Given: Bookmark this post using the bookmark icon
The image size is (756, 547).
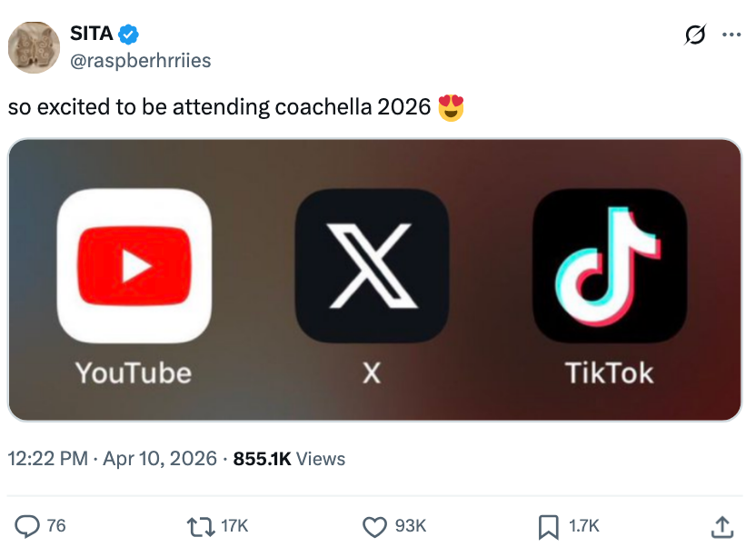Looking at the screenshot, I should (549, 524).
